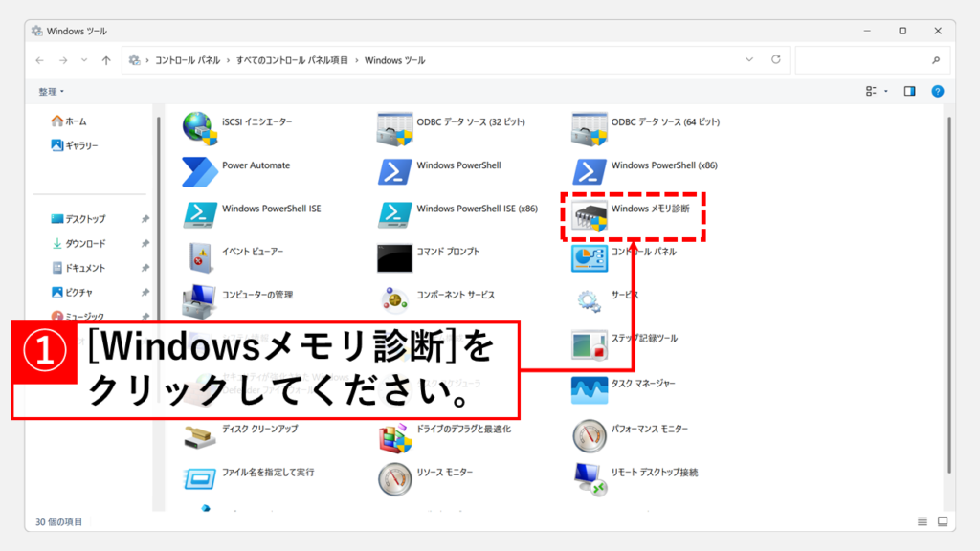This screenshot has height=551, width=980.
Task: Open the コントロール パネル icon
Action: tap(590, 258)
